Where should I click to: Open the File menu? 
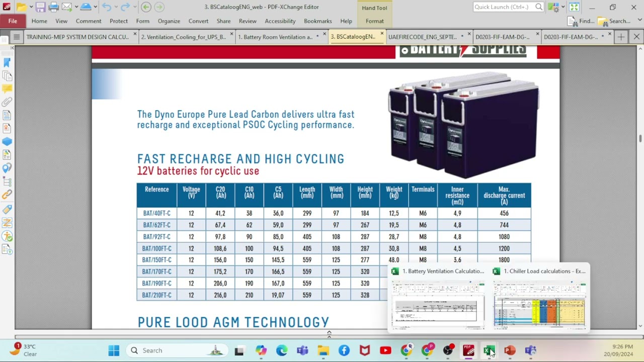(13, 21)
